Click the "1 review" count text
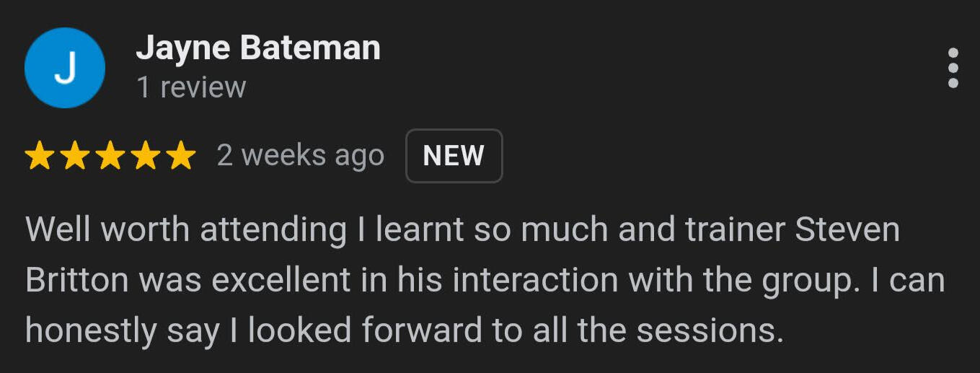 191,87
